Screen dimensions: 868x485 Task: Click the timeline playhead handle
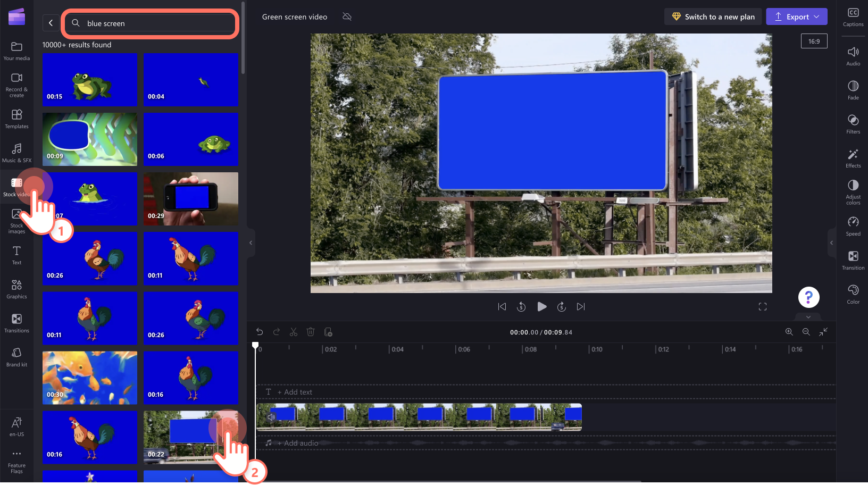(x=255, y=346)
